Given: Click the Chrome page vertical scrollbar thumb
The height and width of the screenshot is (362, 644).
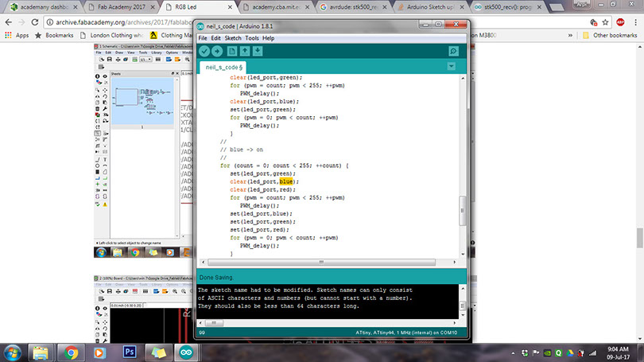Looking at the screenshot, I should [x=639, y=238].
